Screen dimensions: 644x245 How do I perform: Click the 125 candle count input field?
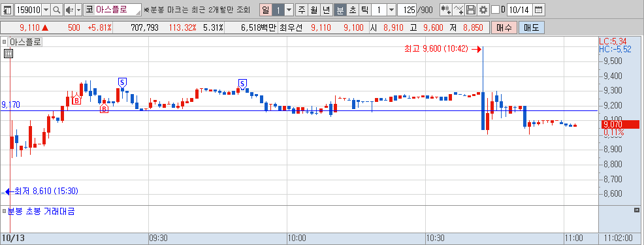pyautogui.click(x=407, y=9)
